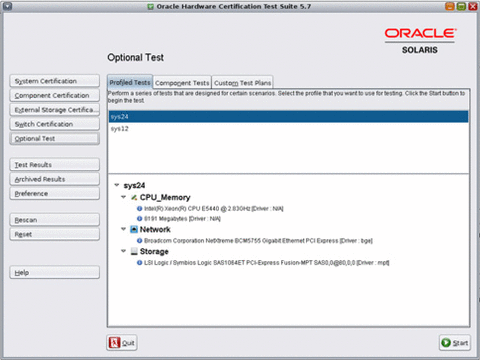Maximize the Oracle Hardware Certification window
480x360 pixels.
(461, 6)
